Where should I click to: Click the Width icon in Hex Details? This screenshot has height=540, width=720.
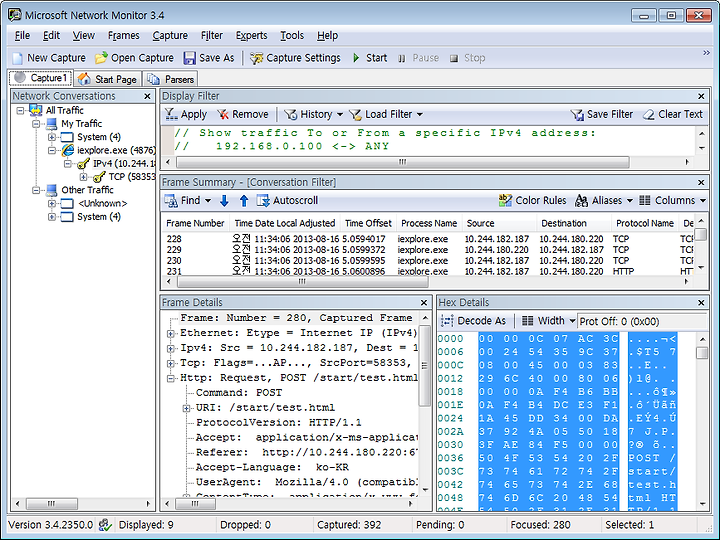coord(528,321)
